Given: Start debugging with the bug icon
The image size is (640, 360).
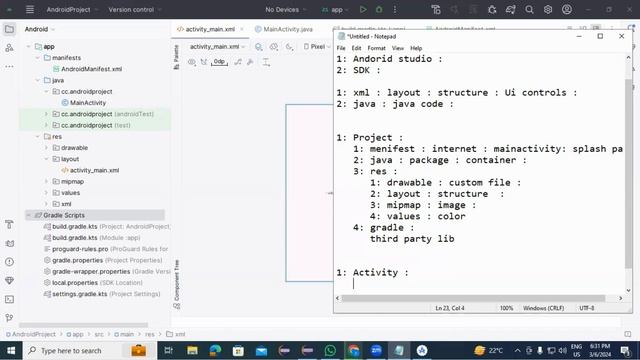Looking at the screenshot, I should [x=379, y=9].
